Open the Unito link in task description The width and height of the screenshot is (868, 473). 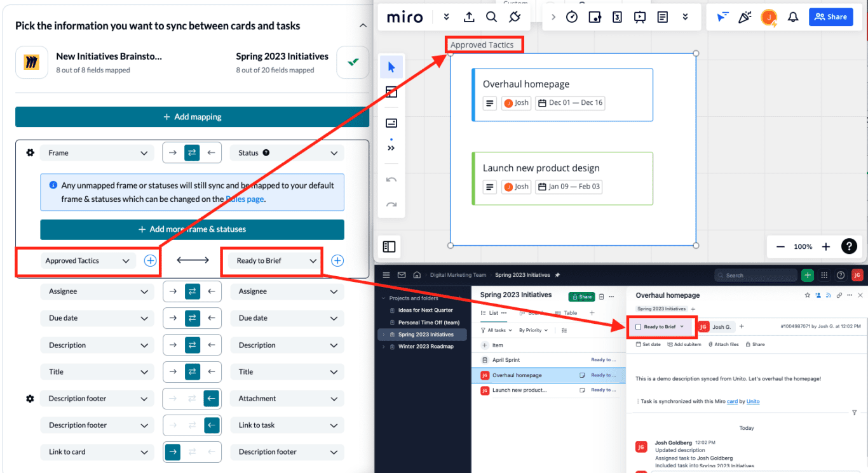pos(753,401)
